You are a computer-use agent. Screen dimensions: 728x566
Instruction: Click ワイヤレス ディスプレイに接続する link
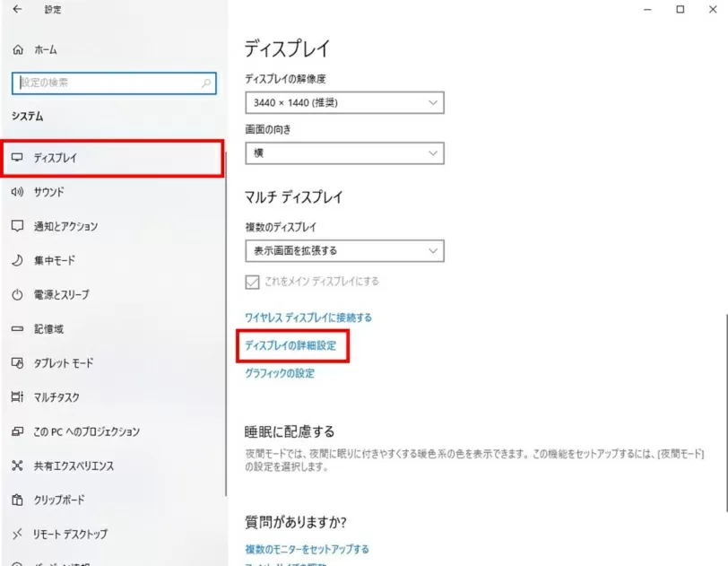pos(308,318)
